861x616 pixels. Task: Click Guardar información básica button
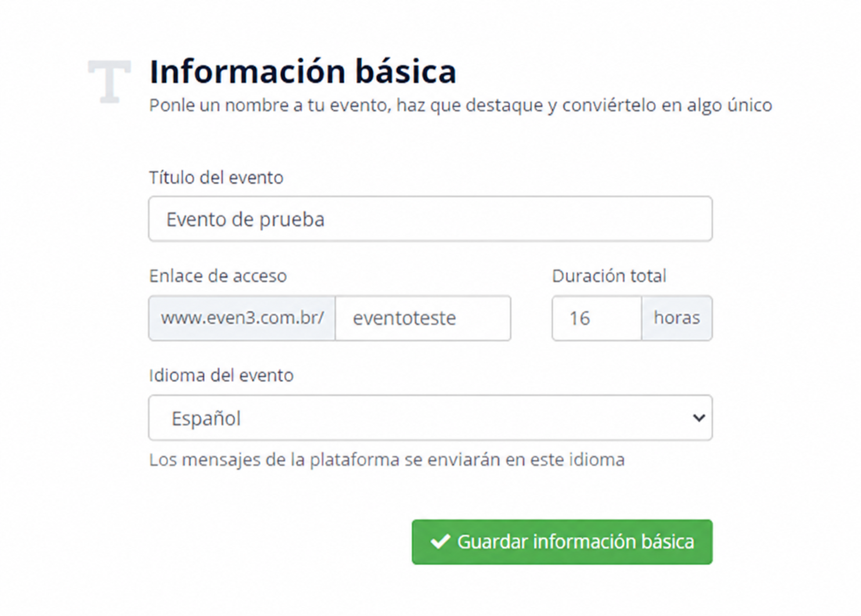coord(562,542)
